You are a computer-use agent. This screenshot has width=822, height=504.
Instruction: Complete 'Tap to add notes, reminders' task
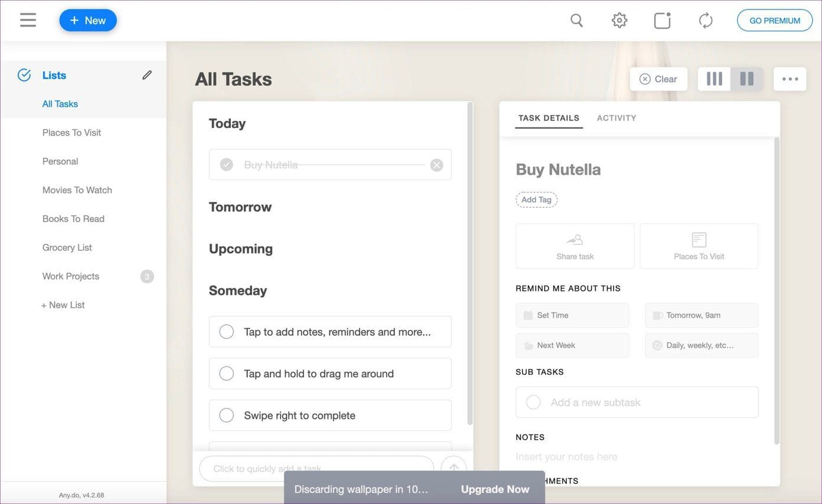(x=226, y=332)
